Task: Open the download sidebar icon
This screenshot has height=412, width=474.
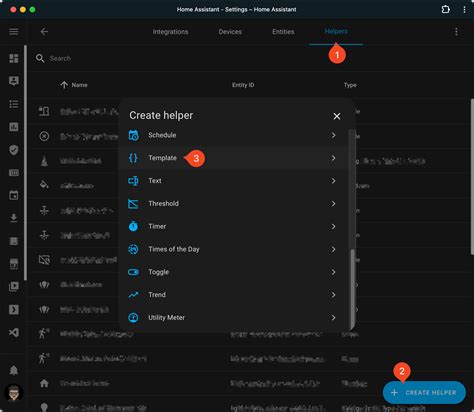Action: pos(14,218)
